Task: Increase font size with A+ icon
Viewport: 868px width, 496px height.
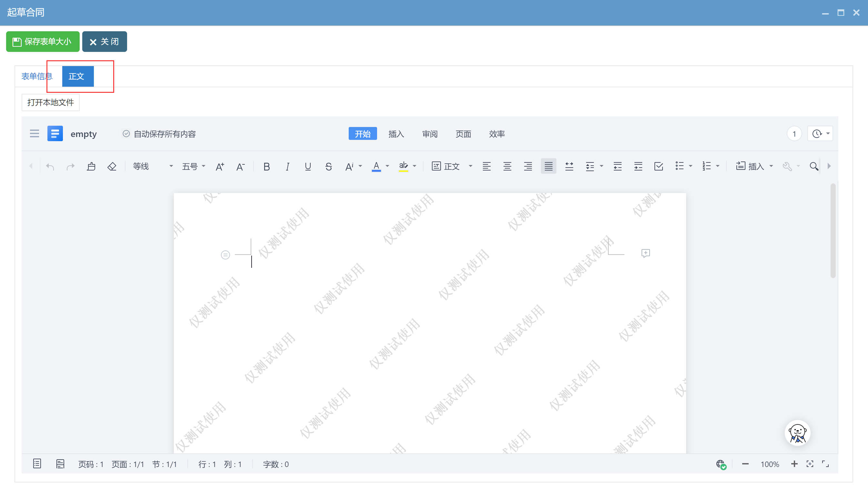Action: [220, 166]
